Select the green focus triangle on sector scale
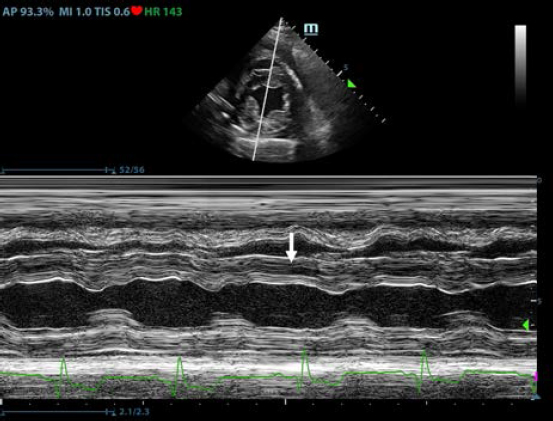Viewport: 553px width, 421px height. click(x=351, y=84)
